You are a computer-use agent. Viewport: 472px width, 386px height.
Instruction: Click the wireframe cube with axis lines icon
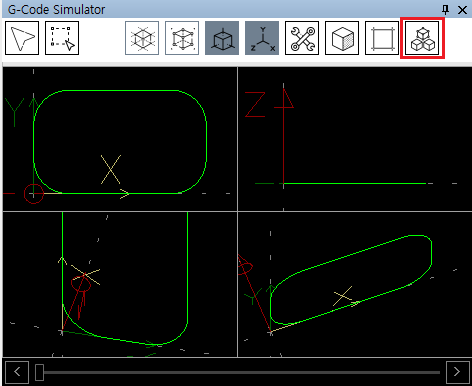pyautogui.click(x=142, y=38)
